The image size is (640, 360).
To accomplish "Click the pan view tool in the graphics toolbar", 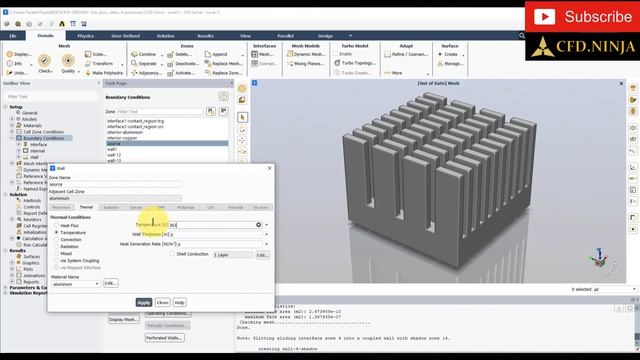I will coord(242,140).
